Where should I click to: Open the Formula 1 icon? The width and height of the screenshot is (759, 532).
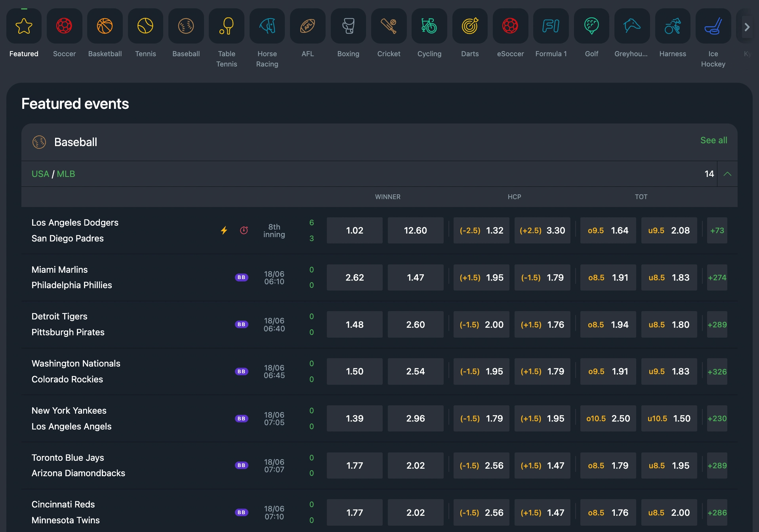pyautogui.click(x=551, y=26)
